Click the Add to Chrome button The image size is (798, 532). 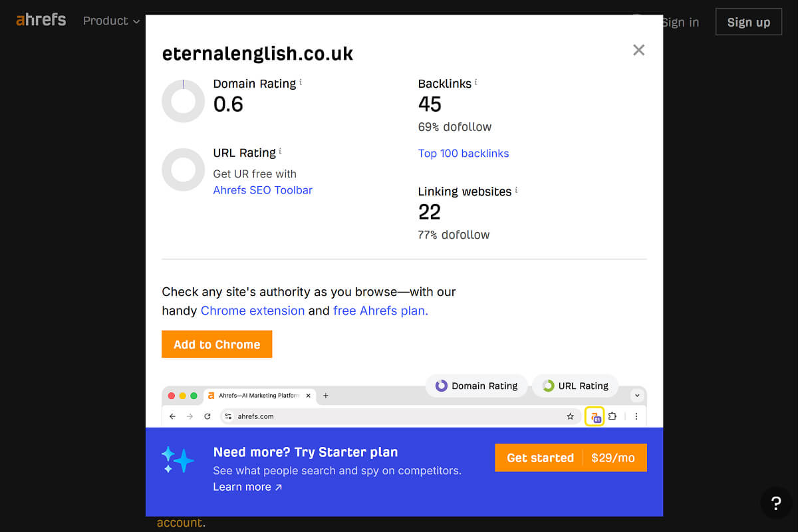coord(217,344)
